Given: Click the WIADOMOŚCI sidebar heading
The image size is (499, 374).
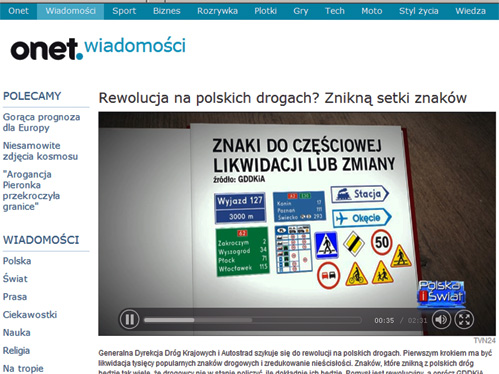Looking at the screenshot, I should 41,240.
